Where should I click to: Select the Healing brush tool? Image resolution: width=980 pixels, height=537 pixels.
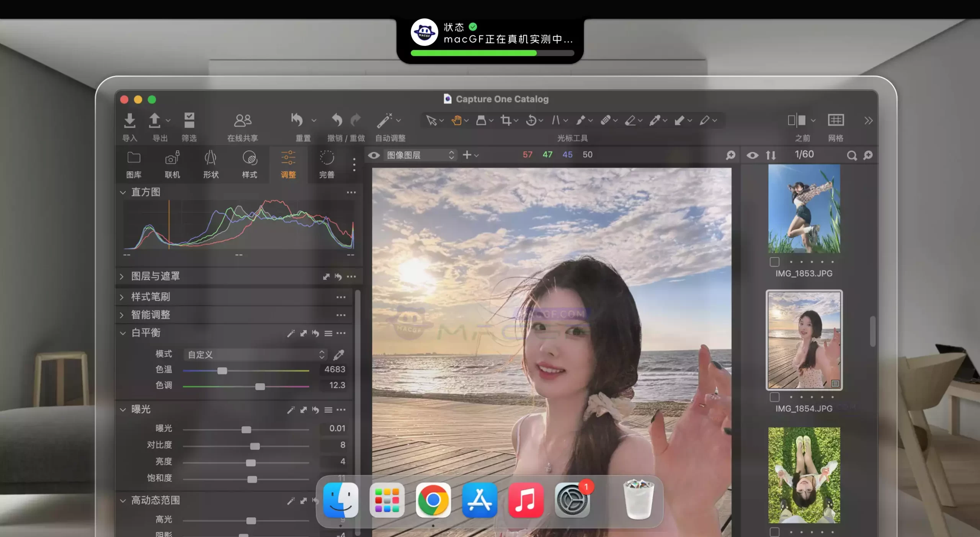click(607, 120)
